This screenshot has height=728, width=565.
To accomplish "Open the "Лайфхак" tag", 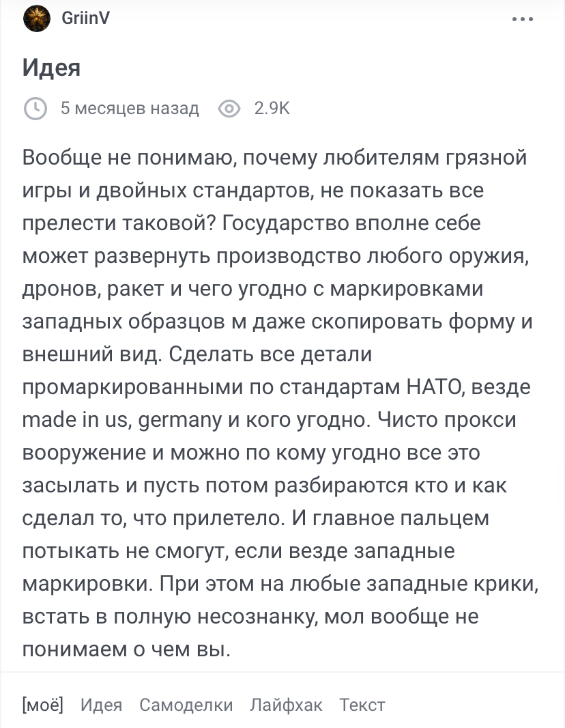I will (286, 705).
